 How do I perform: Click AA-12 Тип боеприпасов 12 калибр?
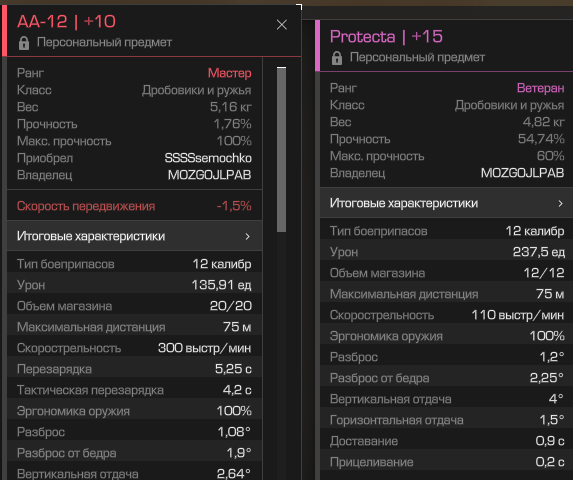coord(134,264)
